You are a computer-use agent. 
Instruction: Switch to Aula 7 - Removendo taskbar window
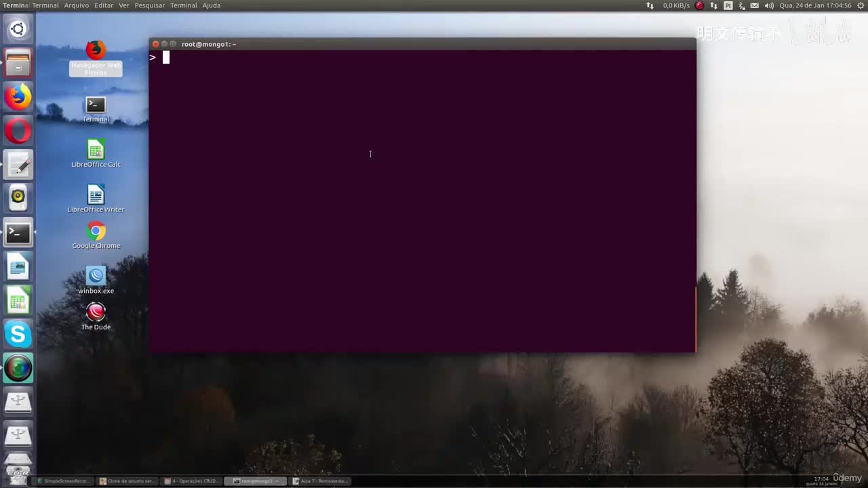(320, 481)
